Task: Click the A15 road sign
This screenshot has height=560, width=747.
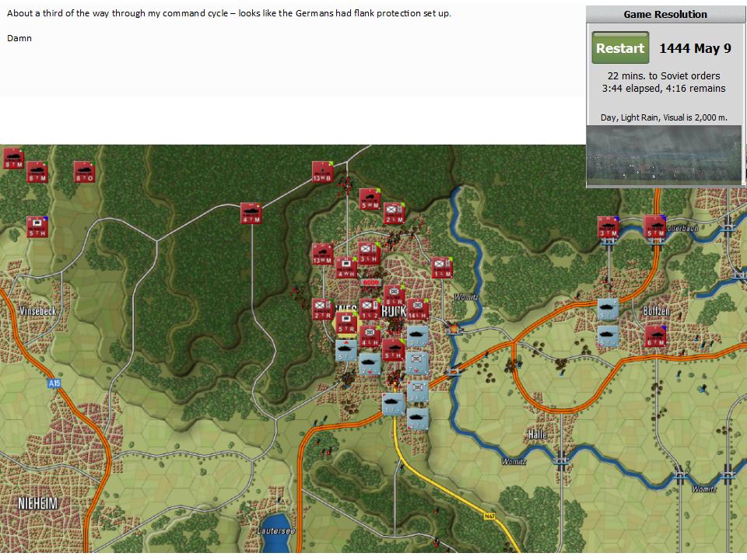Action: point(54,383)
